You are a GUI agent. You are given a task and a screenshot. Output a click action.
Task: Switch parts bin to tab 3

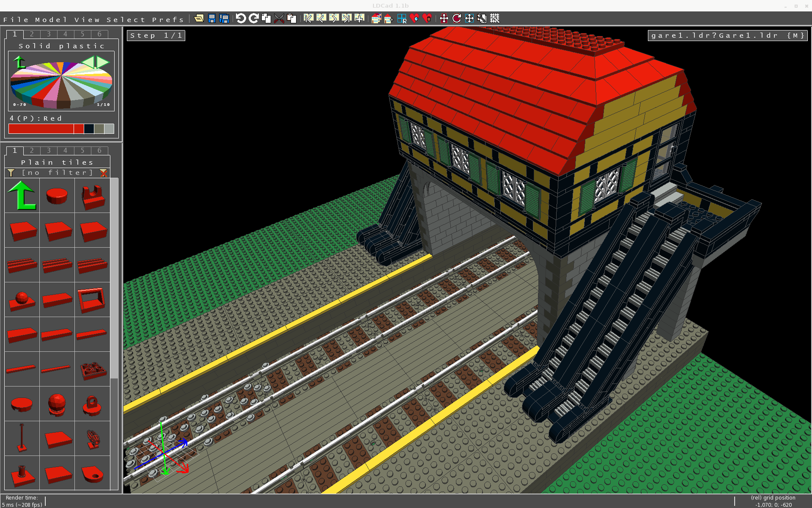[x=48, y=151]
